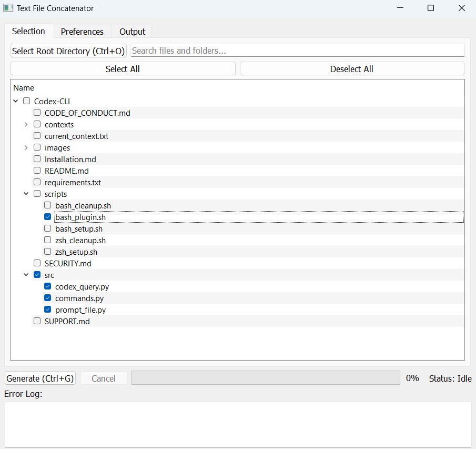Click the Text File Concatenator app icon

(x=8, y=8)
